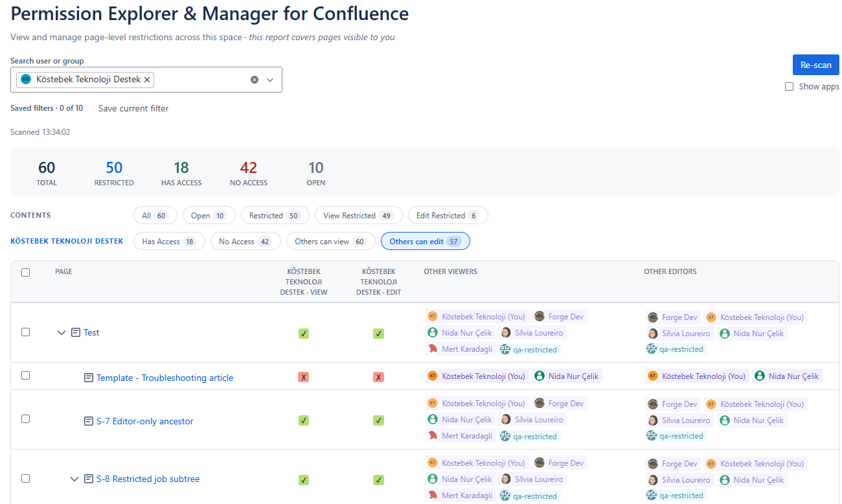Choose the Has Access 18 filter
Viewport: 842px width, 504px height.
pyautogui.click(x=169, y=242)
